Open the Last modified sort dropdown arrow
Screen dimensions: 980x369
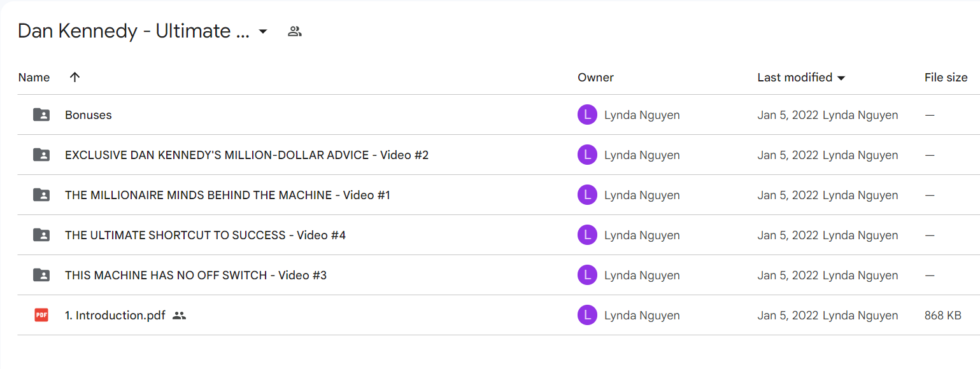pos(841,78)
